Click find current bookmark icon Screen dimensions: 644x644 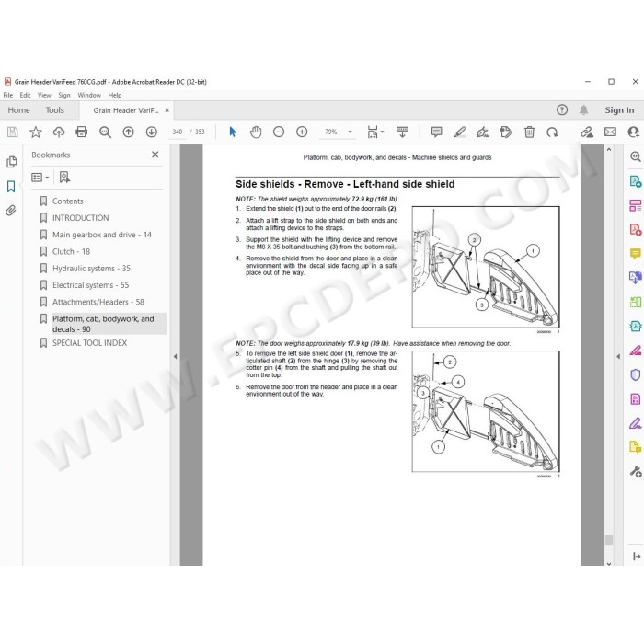pyautogui.click(x=64, y=177)
